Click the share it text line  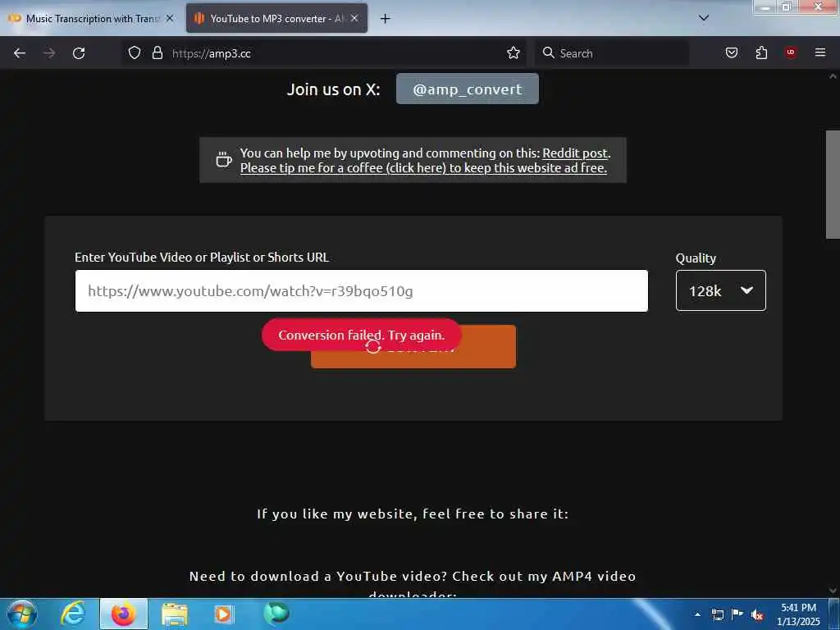413,514
